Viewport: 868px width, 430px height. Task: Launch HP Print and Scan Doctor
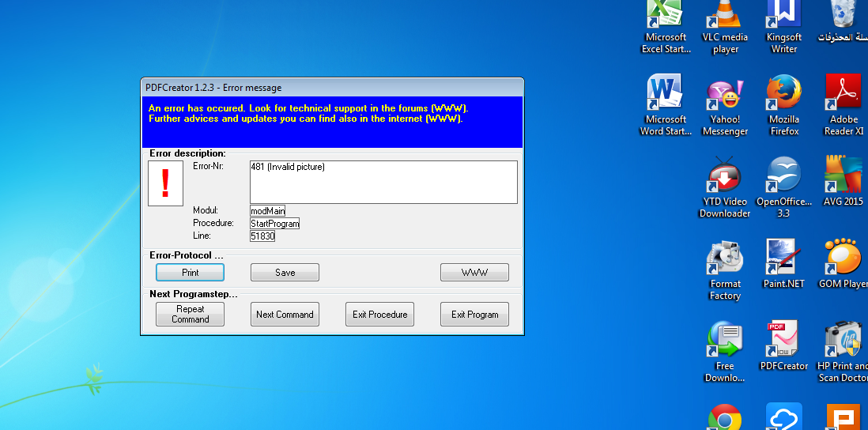[843, 352]
